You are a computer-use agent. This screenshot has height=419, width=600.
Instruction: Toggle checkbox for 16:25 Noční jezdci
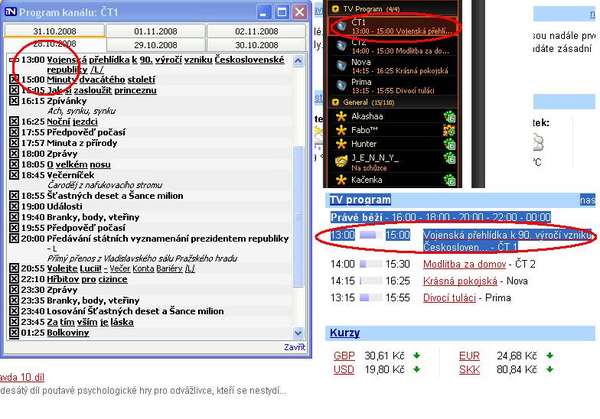14,122
